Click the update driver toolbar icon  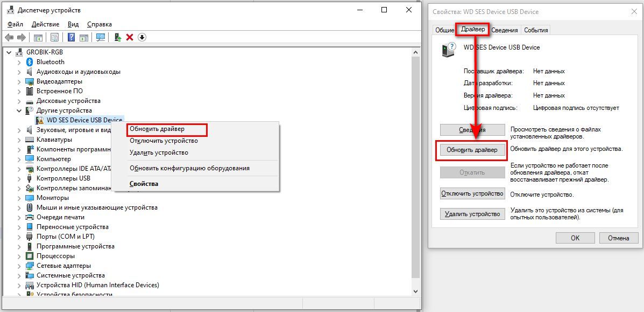pyautogui.click(x=117, y=37)
